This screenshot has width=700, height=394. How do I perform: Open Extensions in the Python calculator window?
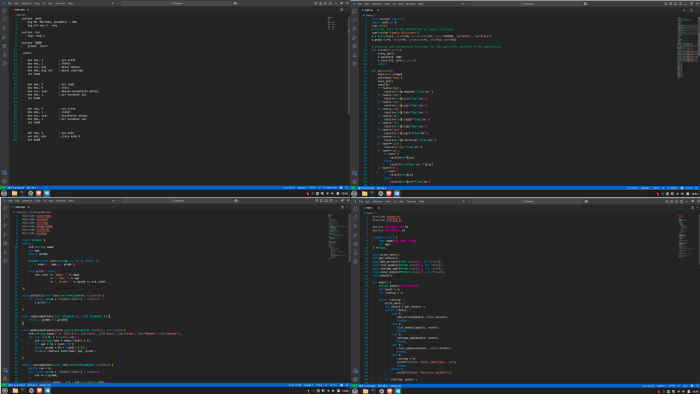click(x=354, y=46)
